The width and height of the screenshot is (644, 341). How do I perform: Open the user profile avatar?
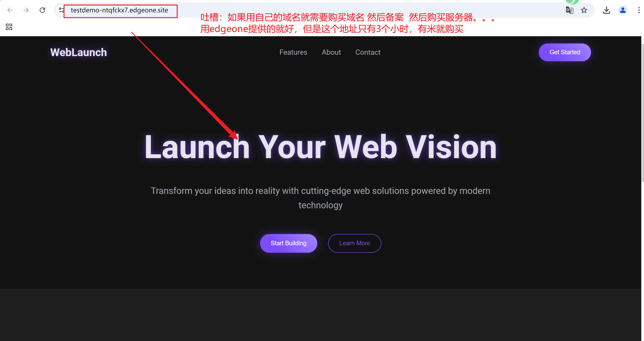(623, 10)
